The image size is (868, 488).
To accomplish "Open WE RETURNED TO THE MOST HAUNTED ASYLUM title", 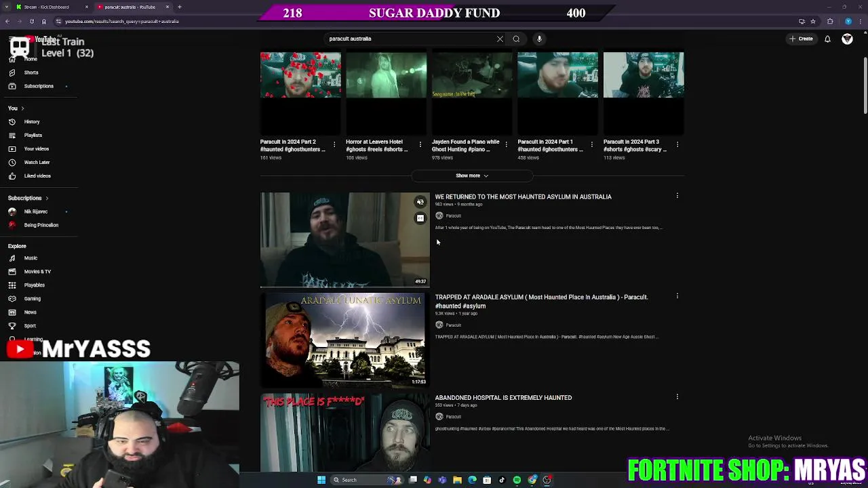I will pyautogui.click(x=523, y=197).
